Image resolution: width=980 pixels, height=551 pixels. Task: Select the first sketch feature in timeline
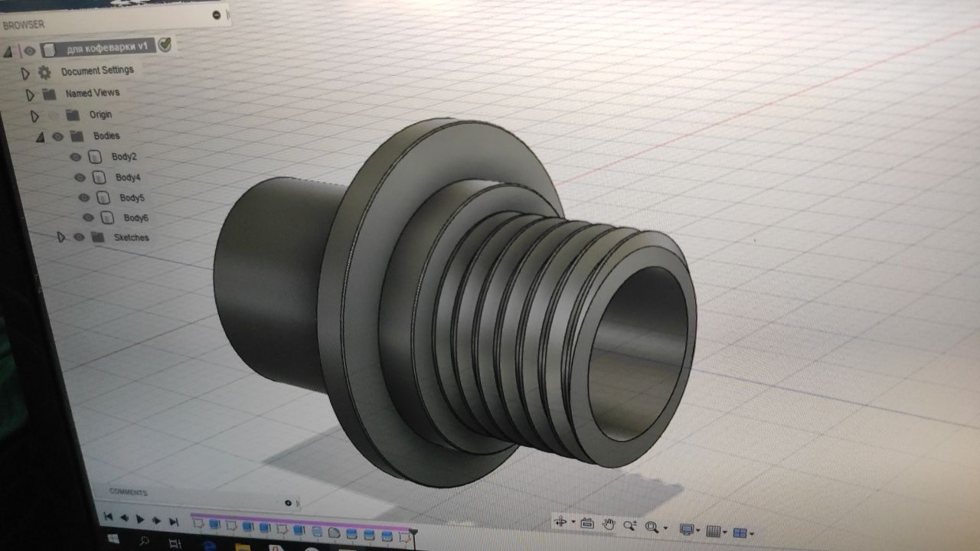point(199,523)
